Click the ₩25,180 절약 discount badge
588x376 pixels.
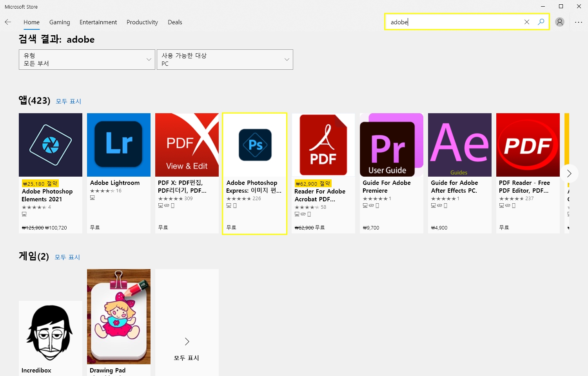40,183
